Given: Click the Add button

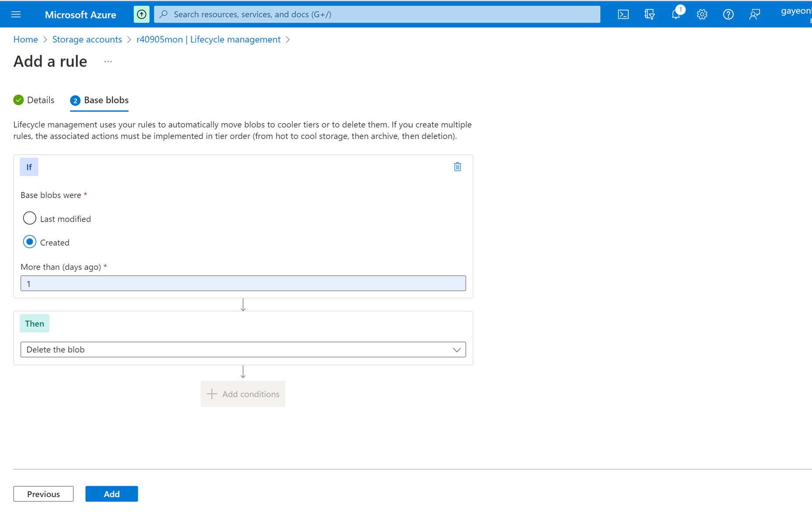Looking at the screenshot, I should tap(112, 494).
